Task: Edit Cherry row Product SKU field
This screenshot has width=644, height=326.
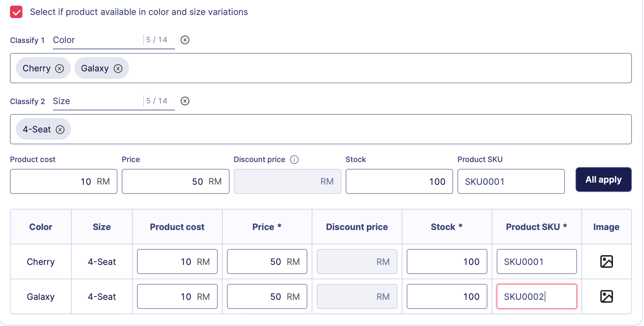Action: pyautogui.click(x=537, y=261)
